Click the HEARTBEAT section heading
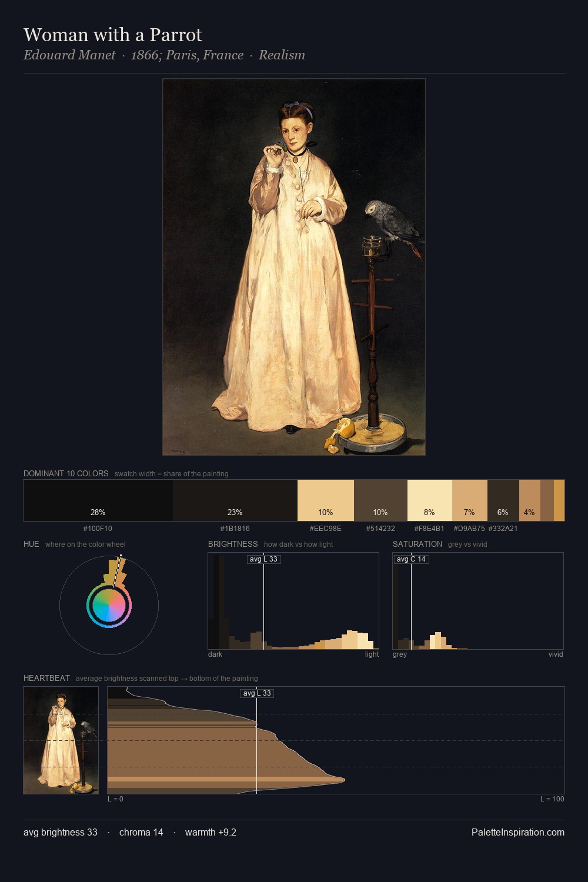The image size is (588, 882). point(46,678)
